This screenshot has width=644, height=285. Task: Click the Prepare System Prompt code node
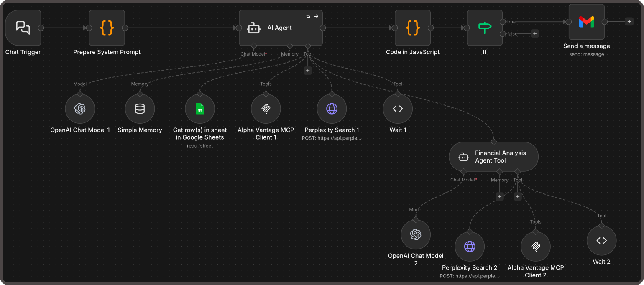(x=107, y=28)
